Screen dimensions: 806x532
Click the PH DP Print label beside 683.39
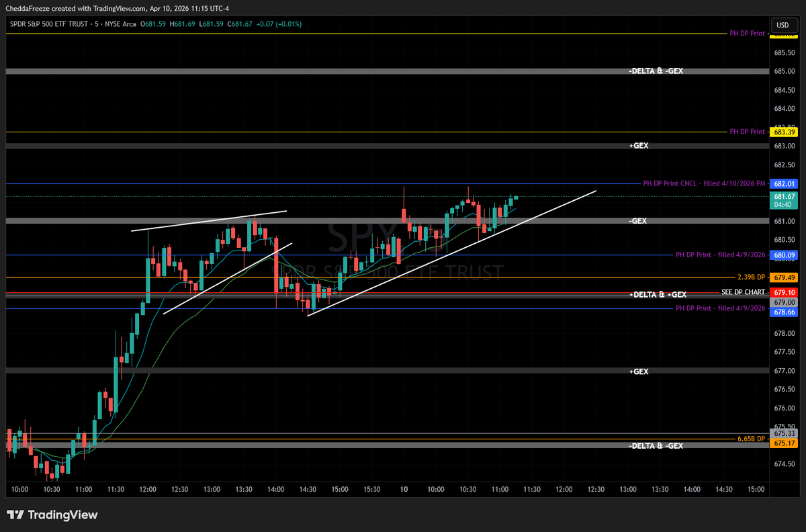coord(748,132)
